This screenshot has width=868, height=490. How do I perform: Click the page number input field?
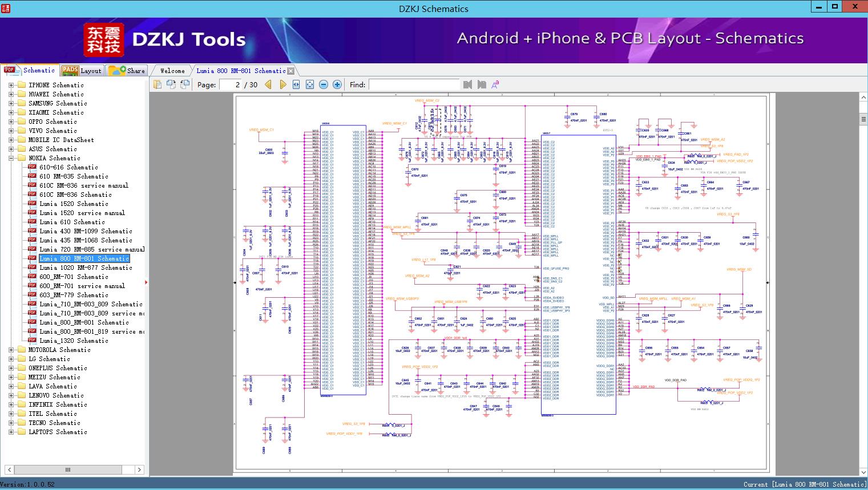click(x=229, y=84)
